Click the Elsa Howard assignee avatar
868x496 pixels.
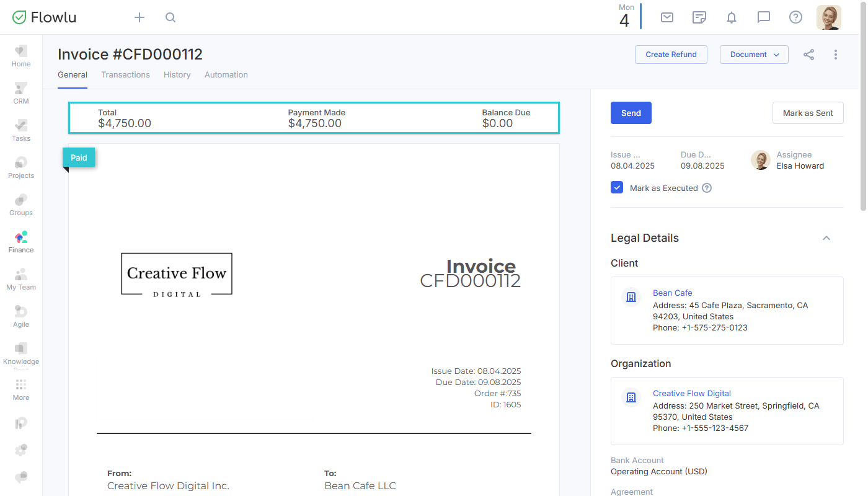pyautogui.click(x=761, y=160)
